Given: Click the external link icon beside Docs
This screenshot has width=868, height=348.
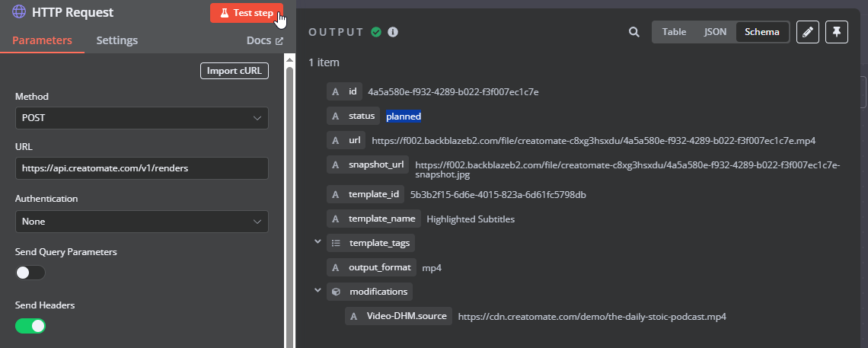Looking at the screenshot, I should pos(279,41).
